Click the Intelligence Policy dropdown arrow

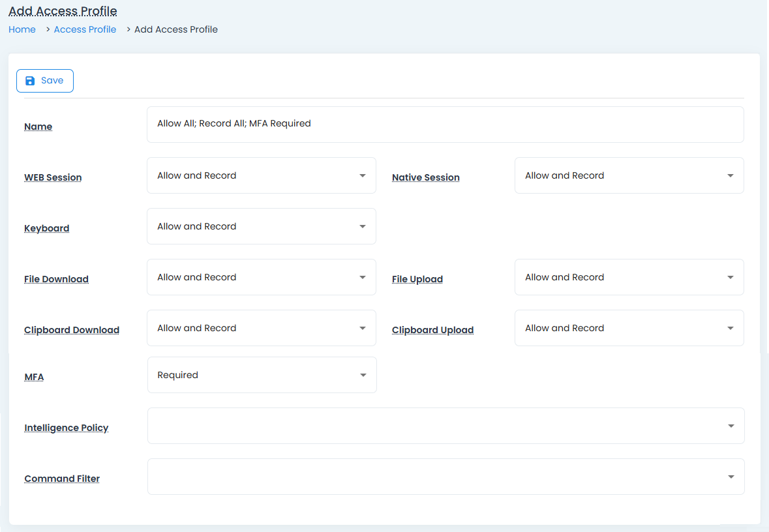coord(731,426)
